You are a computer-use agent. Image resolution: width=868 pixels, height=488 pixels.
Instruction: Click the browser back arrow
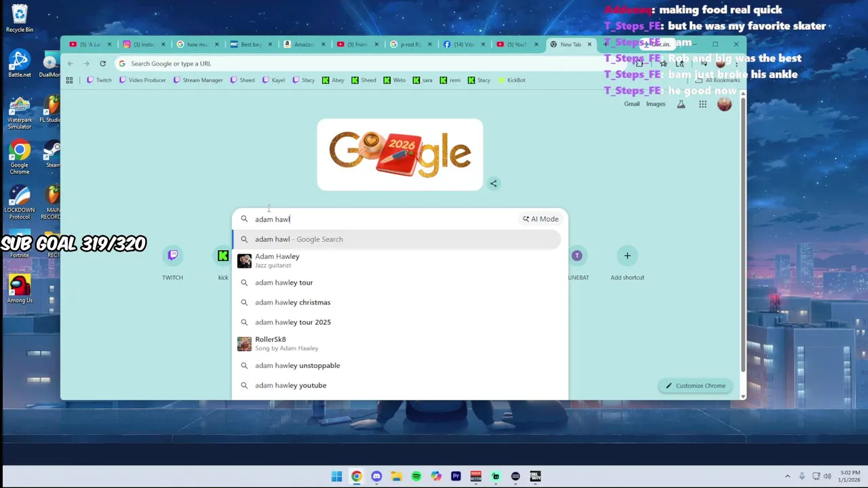[x=70, y=64]
